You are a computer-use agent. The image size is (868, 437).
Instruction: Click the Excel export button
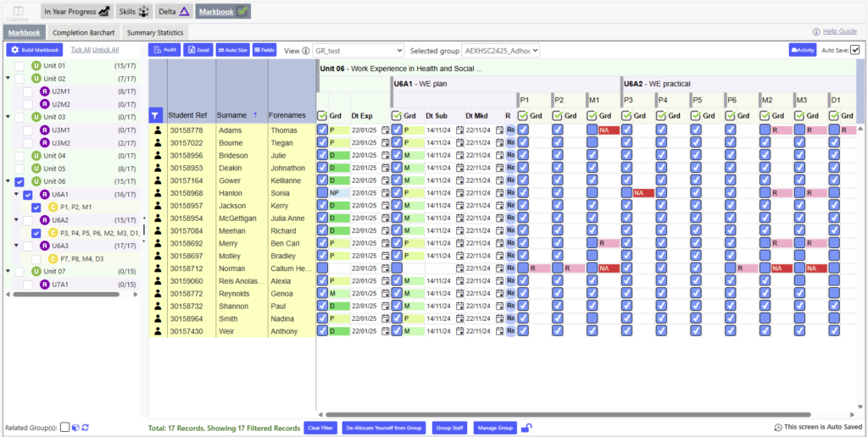[198, 50]
